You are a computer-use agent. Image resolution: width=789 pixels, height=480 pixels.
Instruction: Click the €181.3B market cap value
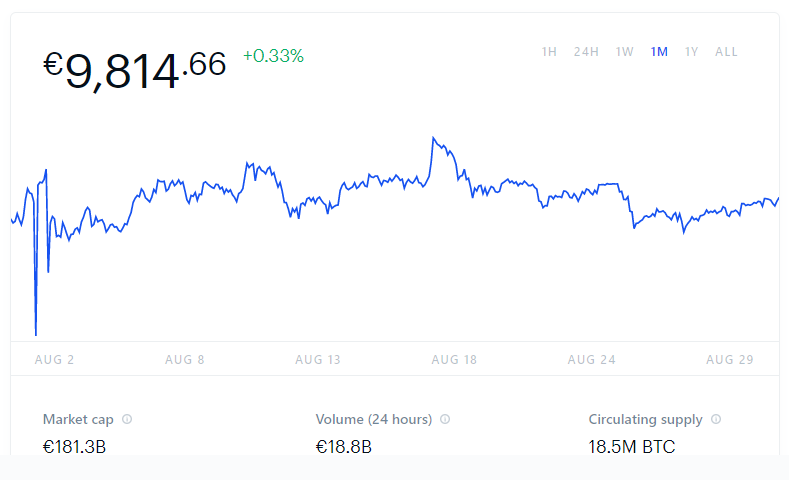(74, 447)
